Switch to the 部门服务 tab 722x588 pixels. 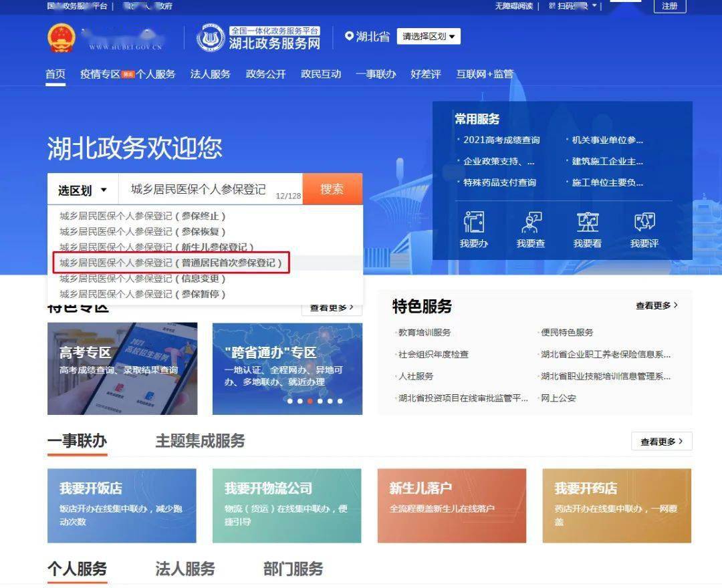click(293, 569)
